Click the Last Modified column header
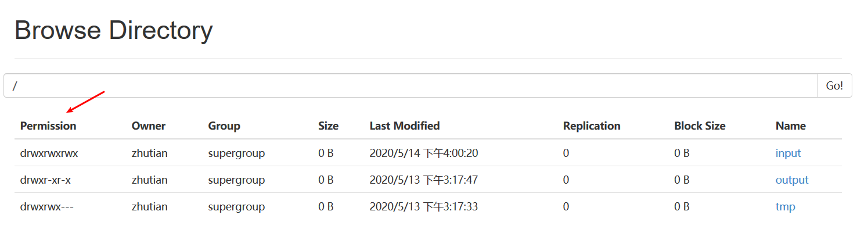This screenshot has width=868, height=229. click(405, 126)
